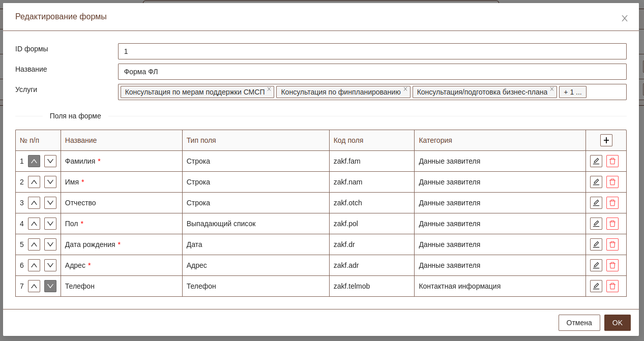Click the Отмена button
644x341 pixels.
point(579,323)
